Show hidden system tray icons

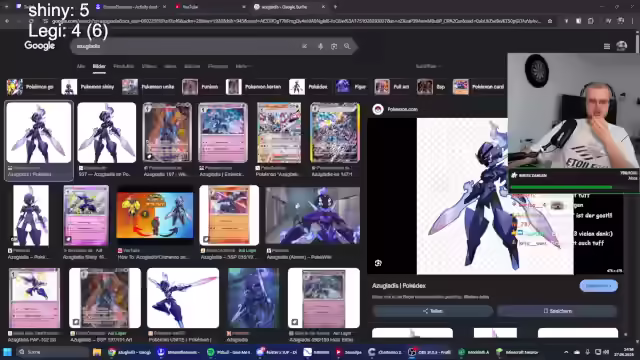pyautogui.click(x=566, y=352)
